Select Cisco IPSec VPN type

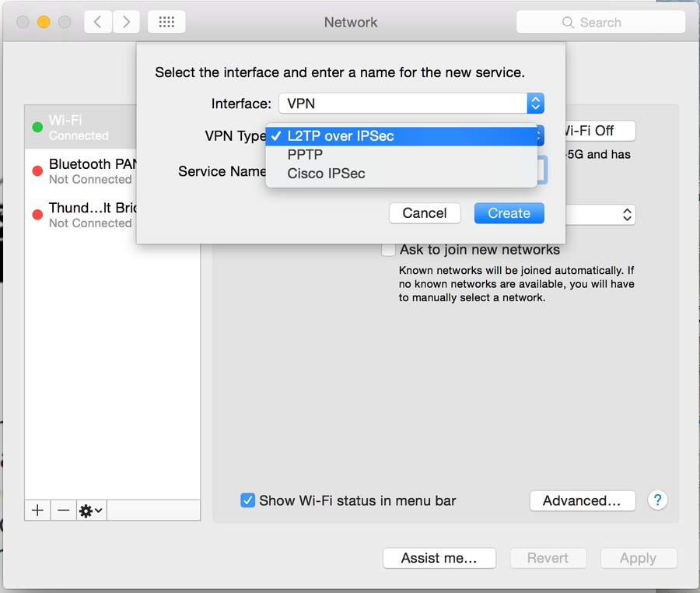tap(326, 174)
